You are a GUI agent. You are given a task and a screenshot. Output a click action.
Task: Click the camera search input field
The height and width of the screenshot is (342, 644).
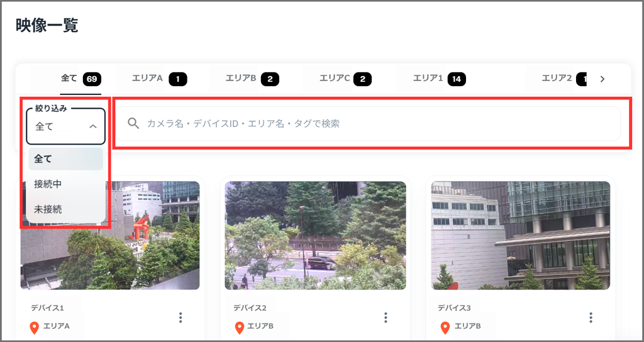click(x=368, y=124)
